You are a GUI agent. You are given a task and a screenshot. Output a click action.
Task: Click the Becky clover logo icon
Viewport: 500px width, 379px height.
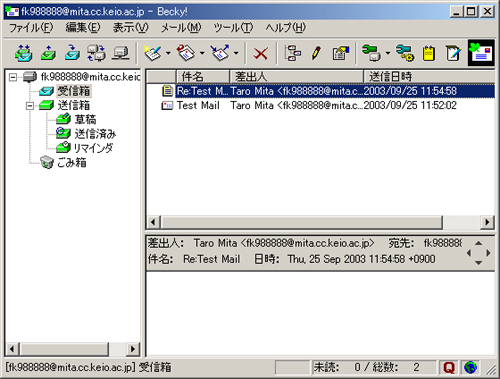click(x=481, y=53)
